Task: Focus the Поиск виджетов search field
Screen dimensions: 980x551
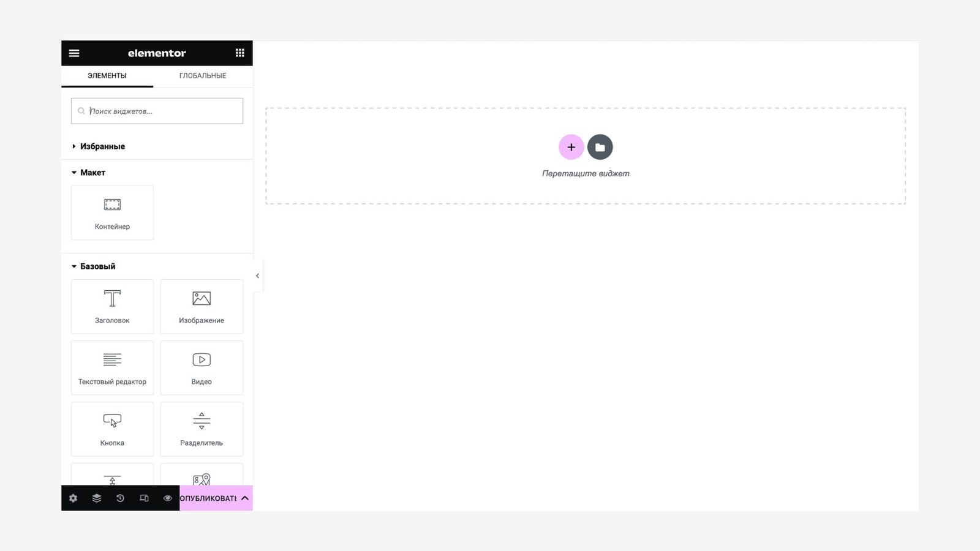Action: 157,111
